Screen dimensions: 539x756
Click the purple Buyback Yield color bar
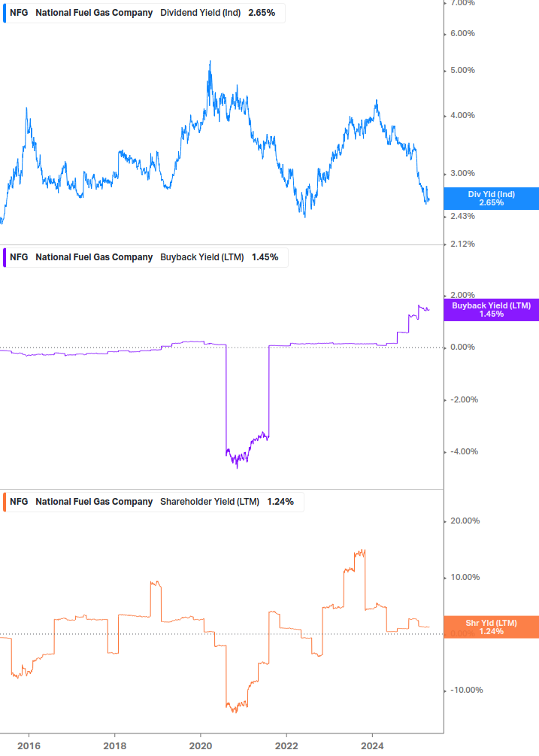pyautogui.click(x=5, y=257)
